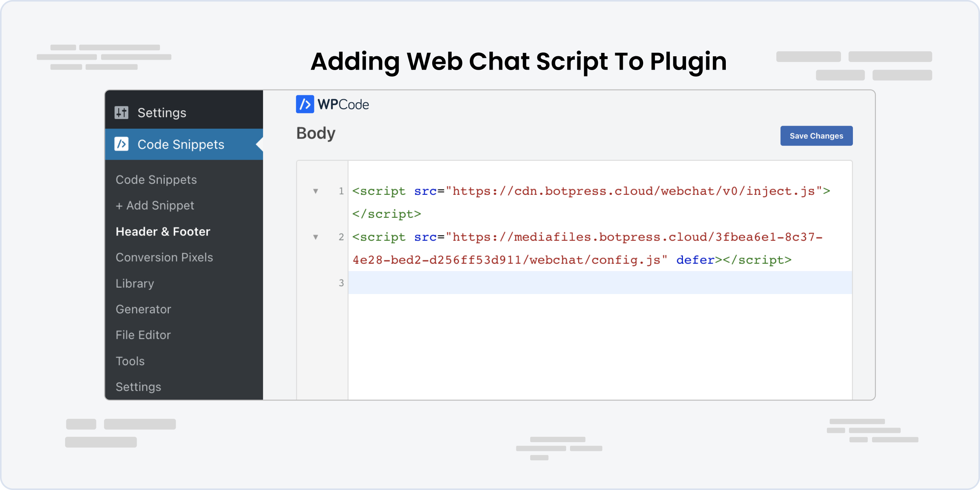Click the Code Snippets icon in the sidebar
This screenshot has width=980, height=490.
pos(121,144)
